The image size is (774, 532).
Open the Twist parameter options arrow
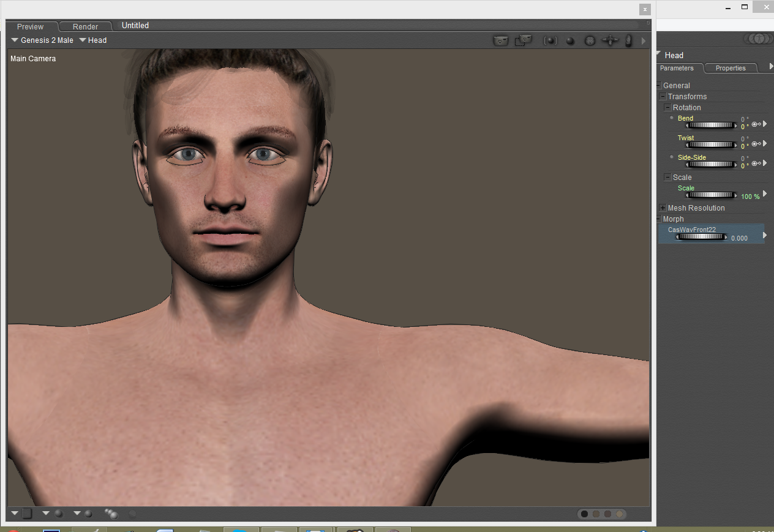coord(765,143)
